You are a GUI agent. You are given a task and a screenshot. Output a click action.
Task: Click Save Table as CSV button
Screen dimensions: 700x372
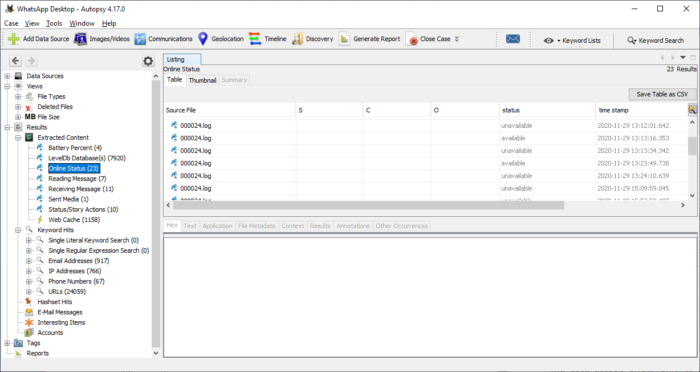click(662, 94)
